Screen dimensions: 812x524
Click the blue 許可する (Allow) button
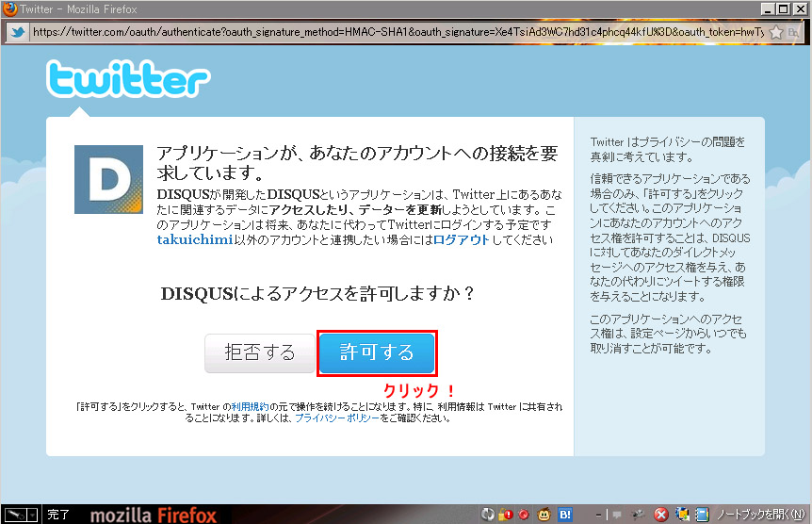[377, 353]
